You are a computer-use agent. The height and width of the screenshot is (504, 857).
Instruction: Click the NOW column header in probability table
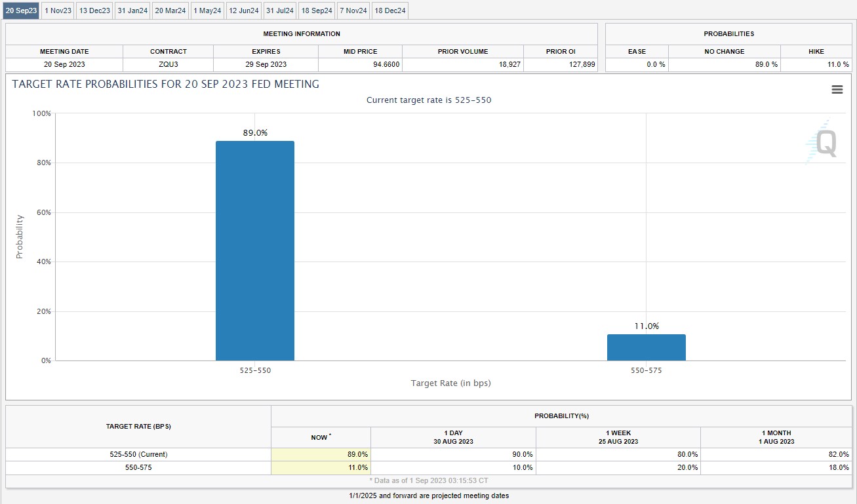tap(321, 437)
